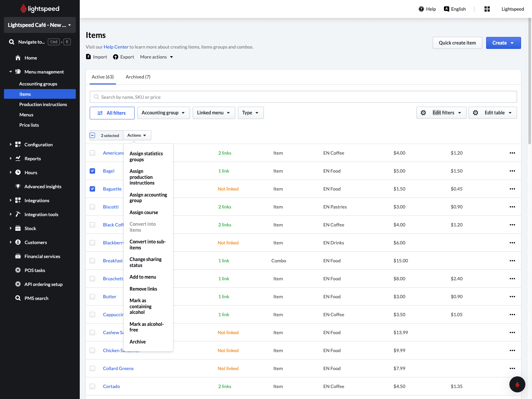This screenshot has width=532, height=399.
Task: Choose Archive from the Actions menu
Action: click(x=138, y=342)
